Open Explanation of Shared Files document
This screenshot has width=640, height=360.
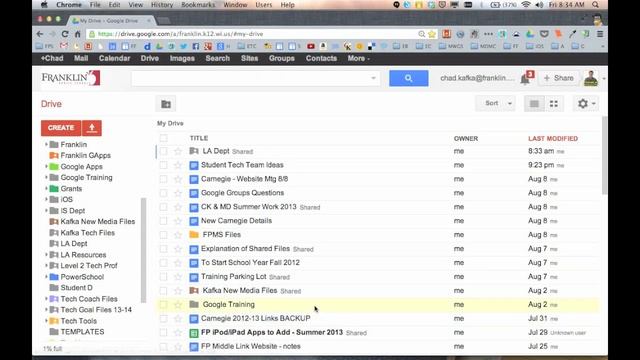(245, 249)
